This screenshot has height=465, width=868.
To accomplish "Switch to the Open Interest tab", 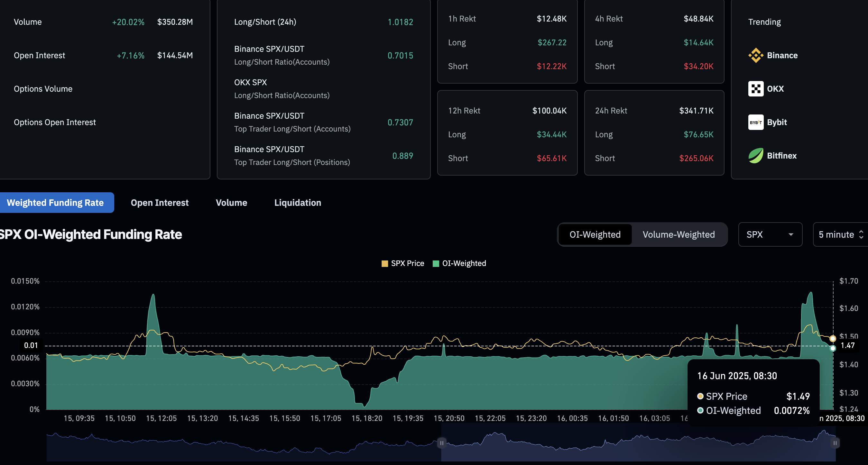I will tap(159, 203).
